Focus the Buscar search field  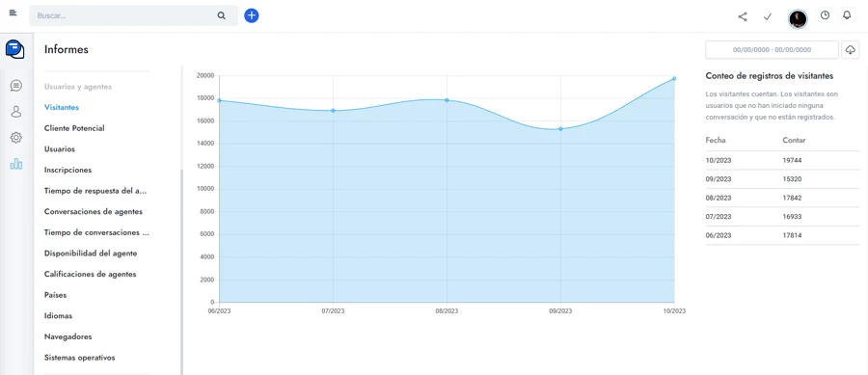[133, 15]
